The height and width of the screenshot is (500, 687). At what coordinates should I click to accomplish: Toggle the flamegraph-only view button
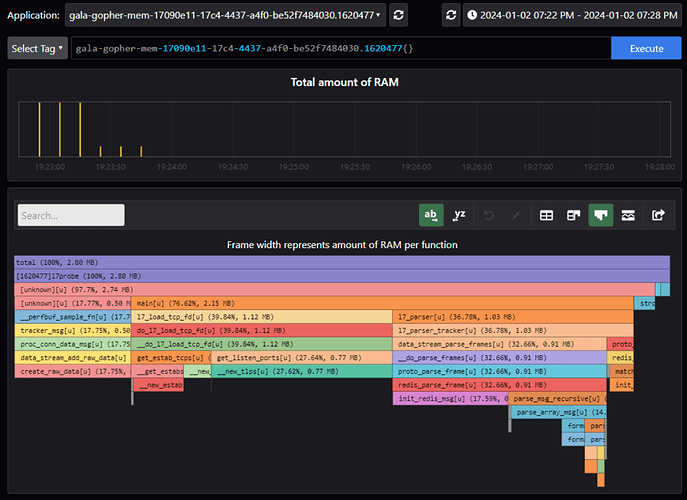tap(601, 214)
